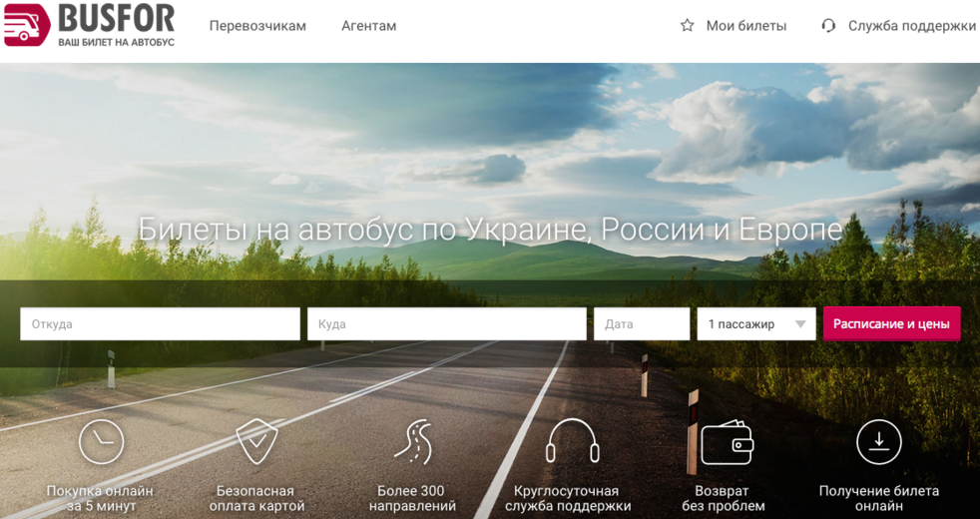
Task: Click the clock icon for online purchase
Action: click(101, 441)
